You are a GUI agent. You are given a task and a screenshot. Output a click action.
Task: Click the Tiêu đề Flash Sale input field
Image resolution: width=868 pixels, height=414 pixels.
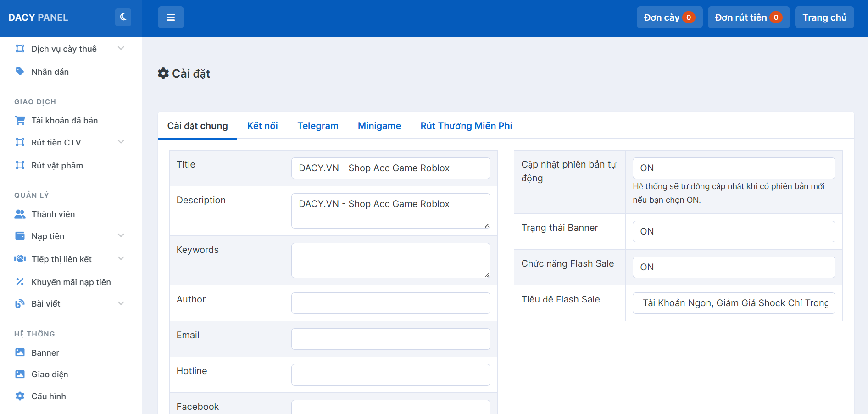(x=734, y=303)
